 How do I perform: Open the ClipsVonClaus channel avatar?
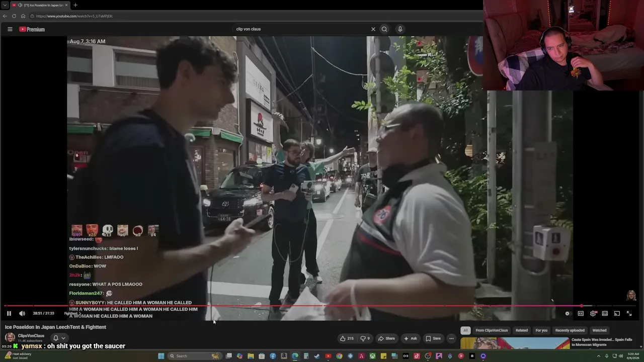point(10,338)
